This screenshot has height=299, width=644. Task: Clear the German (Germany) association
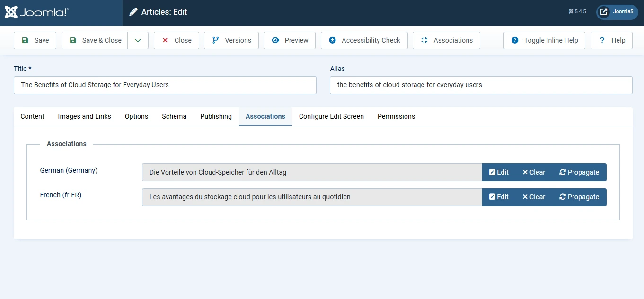point(534,172)
